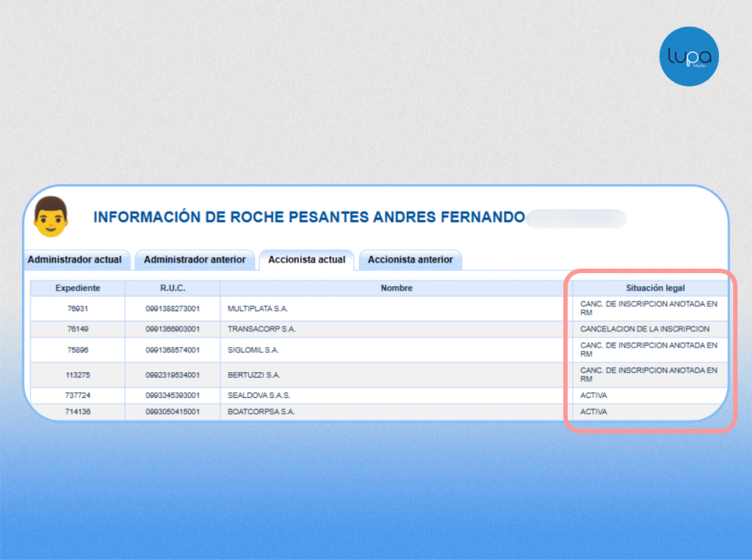Click the Expediente column header
752x560 pixels.
pos(78,288)
